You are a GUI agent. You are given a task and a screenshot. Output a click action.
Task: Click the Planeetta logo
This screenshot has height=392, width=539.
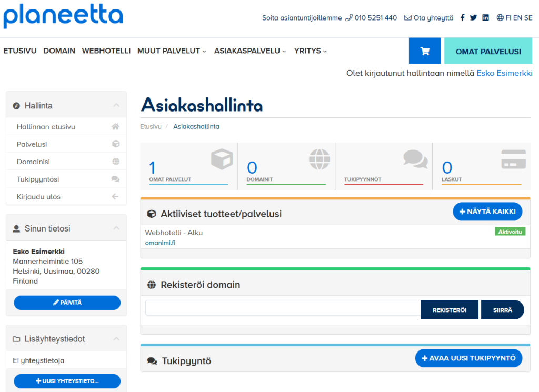coord(63,16)
